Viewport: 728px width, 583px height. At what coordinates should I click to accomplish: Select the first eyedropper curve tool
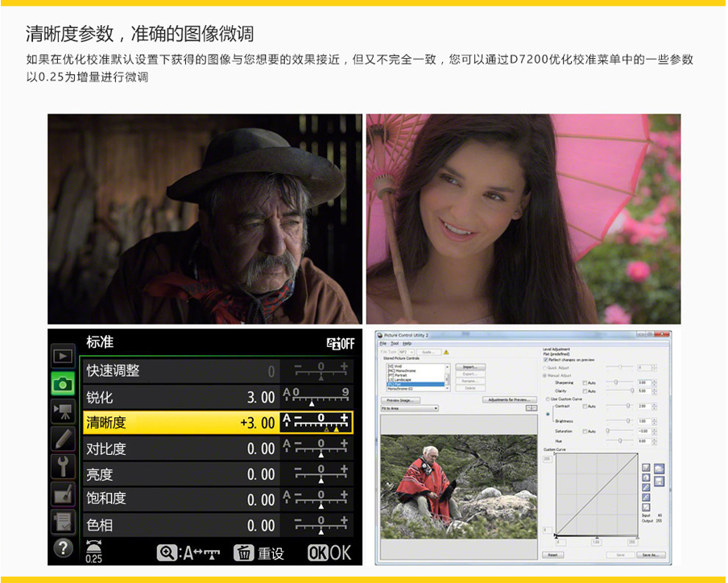click(x=646, y=487)
